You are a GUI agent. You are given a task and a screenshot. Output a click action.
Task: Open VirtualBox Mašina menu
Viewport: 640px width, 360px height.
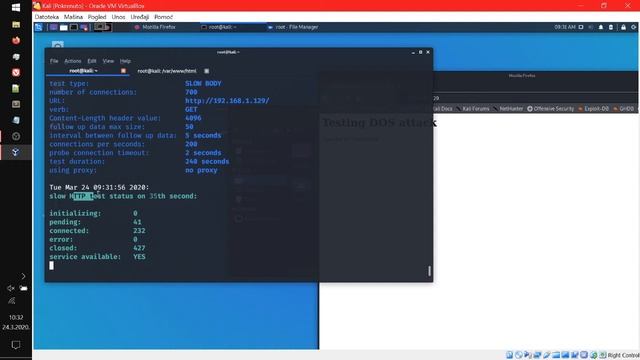[73, 17]
